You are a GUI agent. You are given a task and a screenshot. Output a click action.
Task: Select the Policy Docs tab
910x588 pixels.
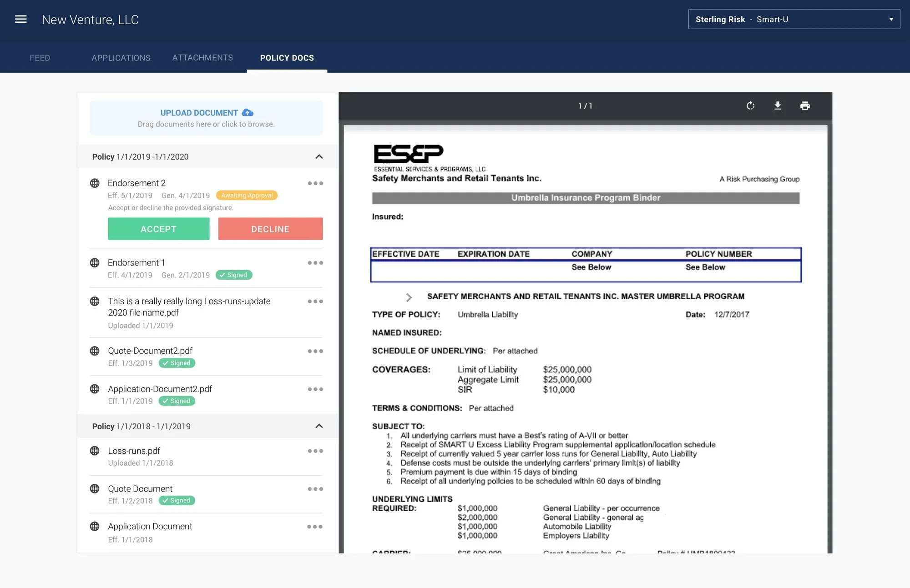click(x=287, y=58)
